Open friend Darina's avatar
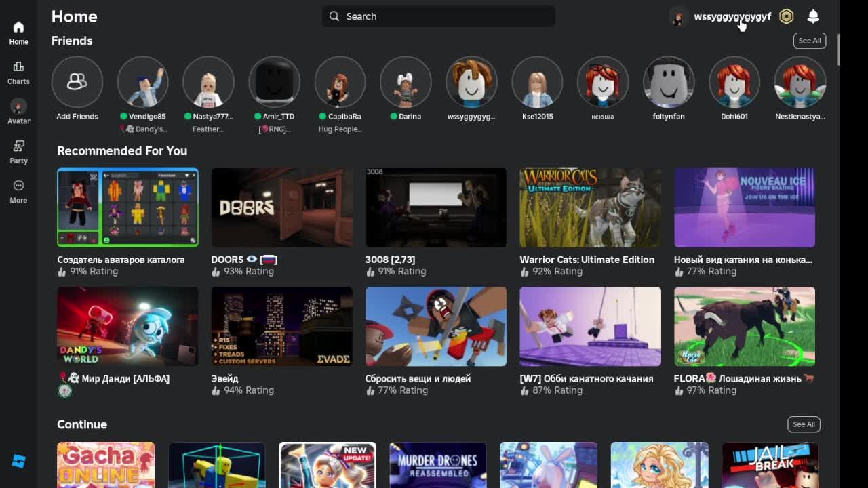This screenshot has width=868, height=488. pyautogui.click(x=406, y=82)
